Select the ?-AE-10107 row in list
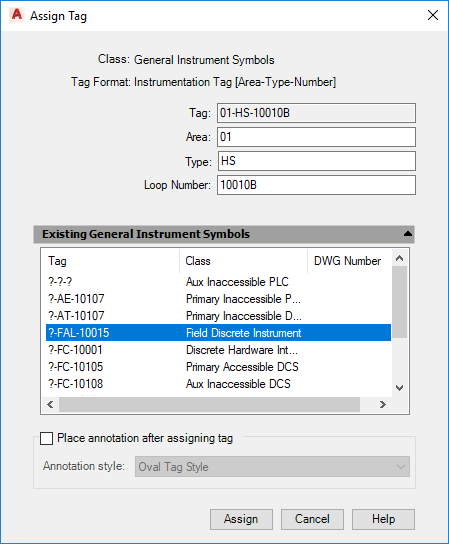This screenshot has width=449, height=544. [219, 299]
